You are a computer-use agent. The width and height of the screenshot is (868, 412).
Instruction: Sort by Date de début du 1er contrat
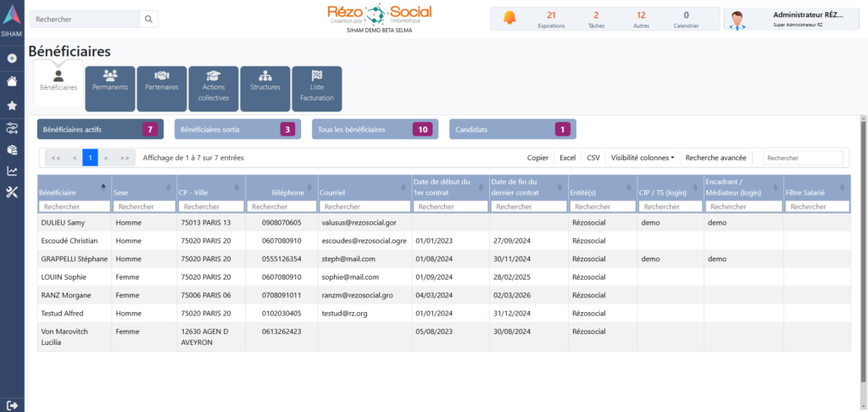pos(451,187)
